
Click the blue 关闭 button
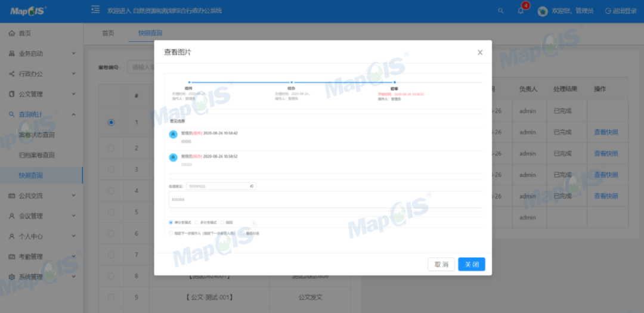pyautogui.click(x=471, y=264)
